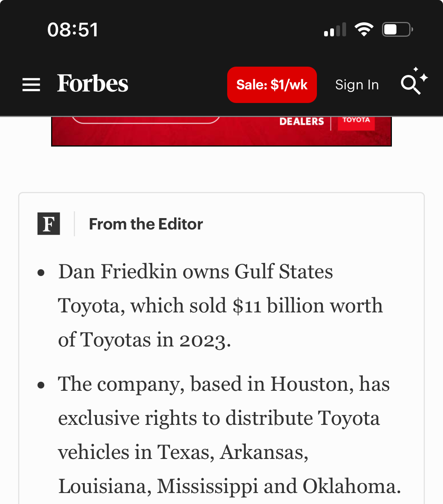Click the Sale: $1/wk button
The width and height of the screenshot is (443, 504).
point(272,85)
